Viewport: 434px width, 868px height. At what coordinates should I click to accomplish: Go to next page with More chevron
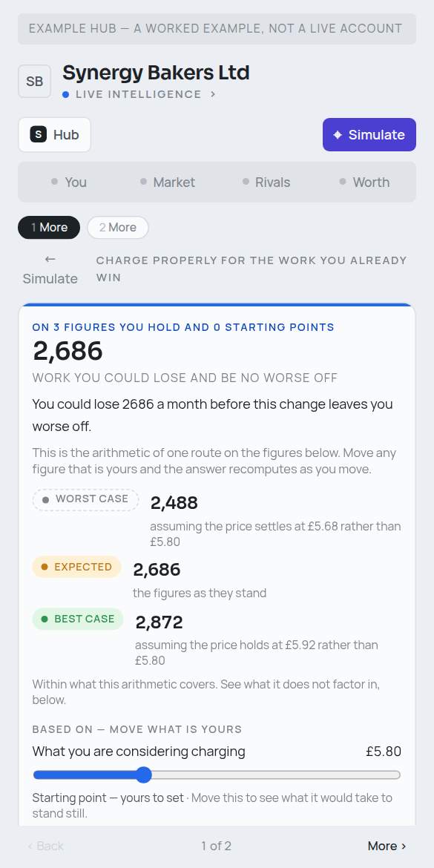click(387, 846)
